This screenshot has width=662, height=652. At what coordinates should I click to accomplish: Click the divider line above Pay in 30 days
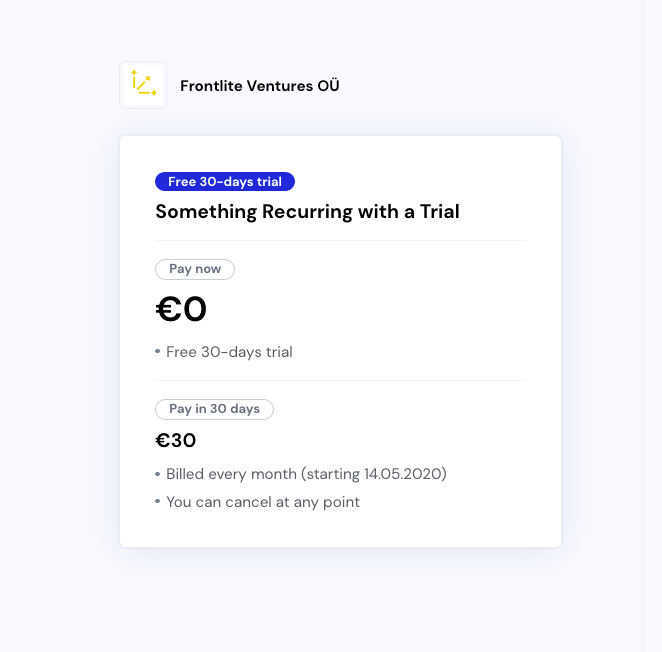(340, 380)
